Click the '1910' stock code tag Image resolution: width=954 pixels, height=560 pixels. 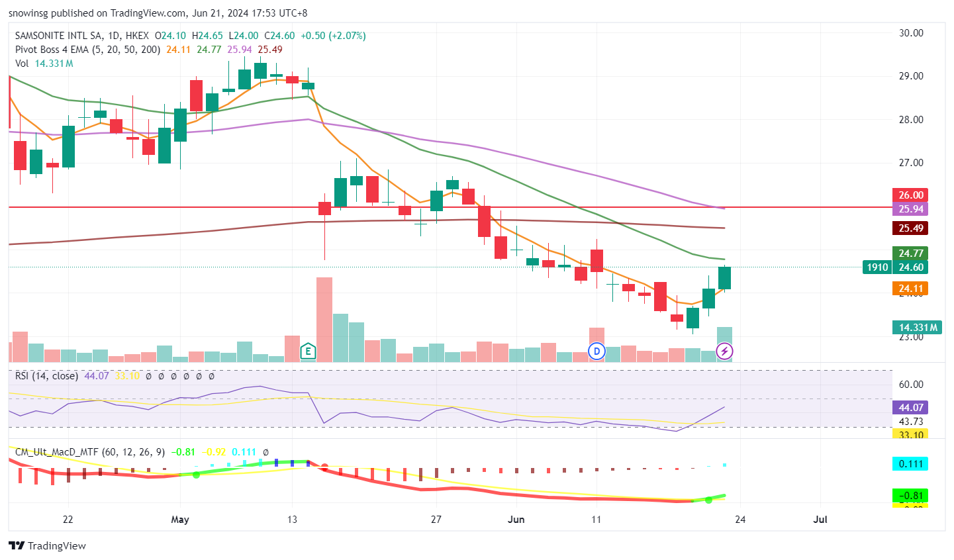(x=877, y=267)
